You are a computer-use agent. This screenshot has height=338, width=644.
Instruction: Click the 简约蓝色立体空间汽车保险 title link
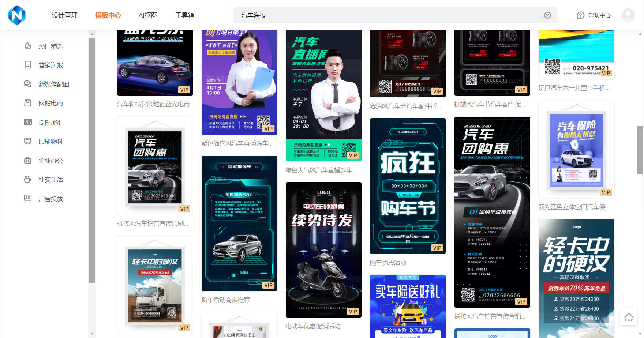tap(574, 207)
